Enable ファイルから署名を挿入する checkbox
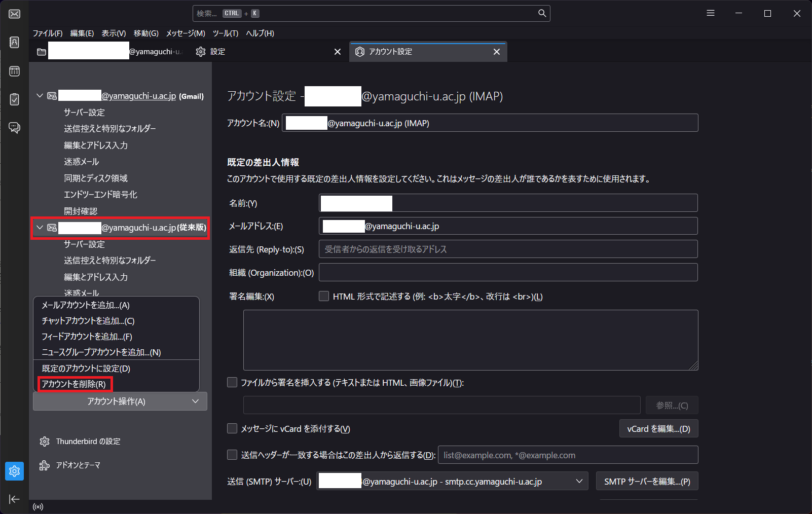 pos(232,382)
